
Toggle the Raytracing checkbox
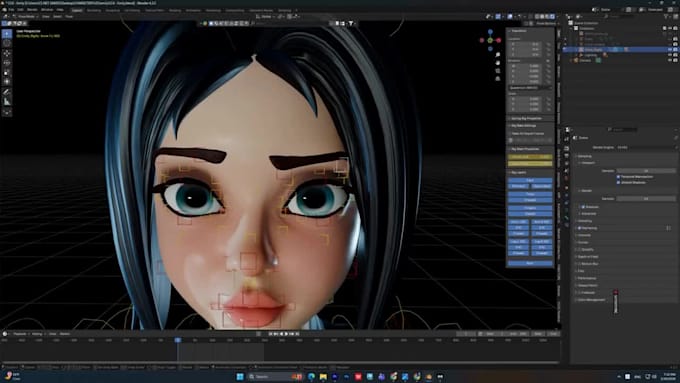[580, 228]
